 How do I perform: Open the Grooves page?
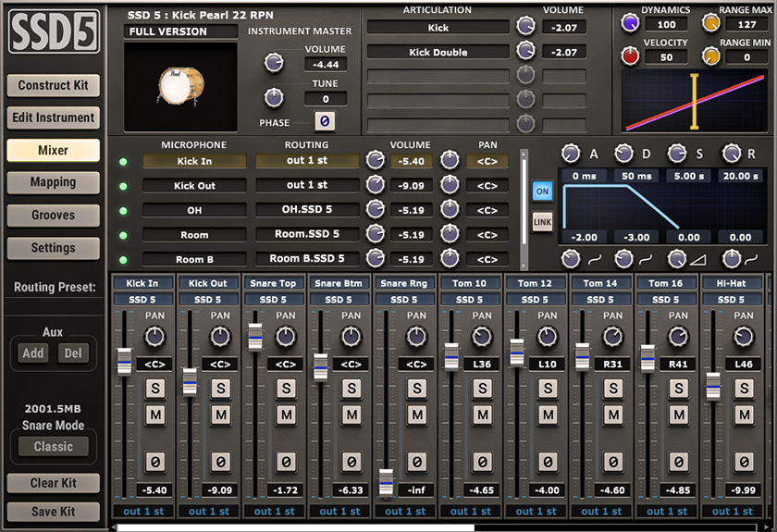tap(53, 215)
